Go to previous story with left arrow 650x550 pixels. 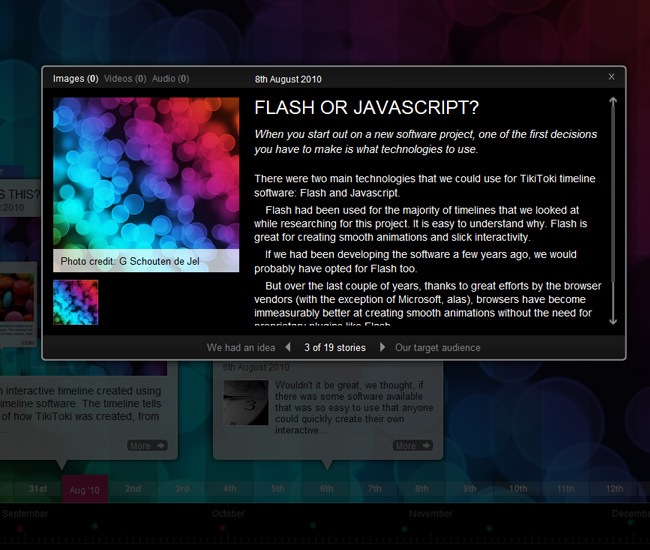click(288, 347)
